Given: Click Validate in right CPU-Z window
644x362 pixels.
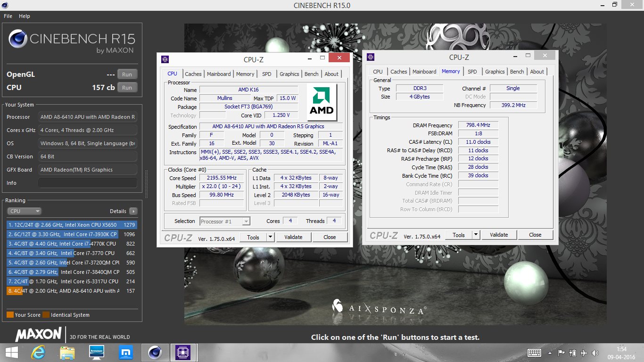Looking at the screenshot, I should 499,235.
